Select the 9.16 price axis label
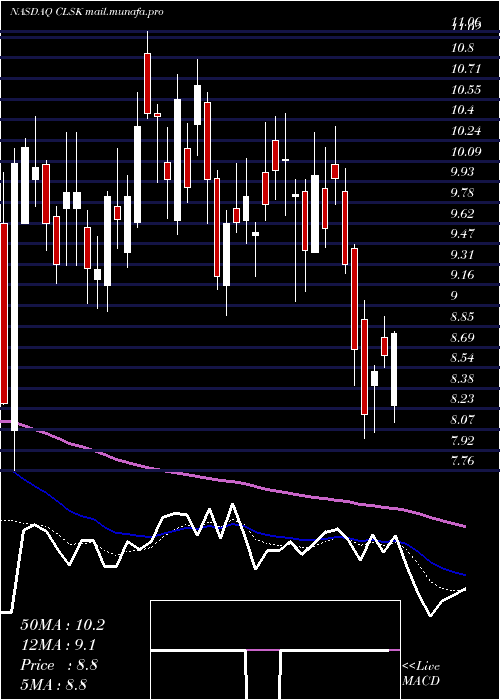 462,275
